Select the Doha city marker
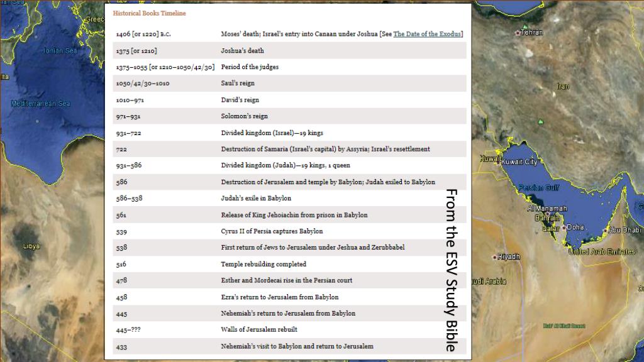Image resolution: width=644 pixels, height=362 pixels. 564,228
